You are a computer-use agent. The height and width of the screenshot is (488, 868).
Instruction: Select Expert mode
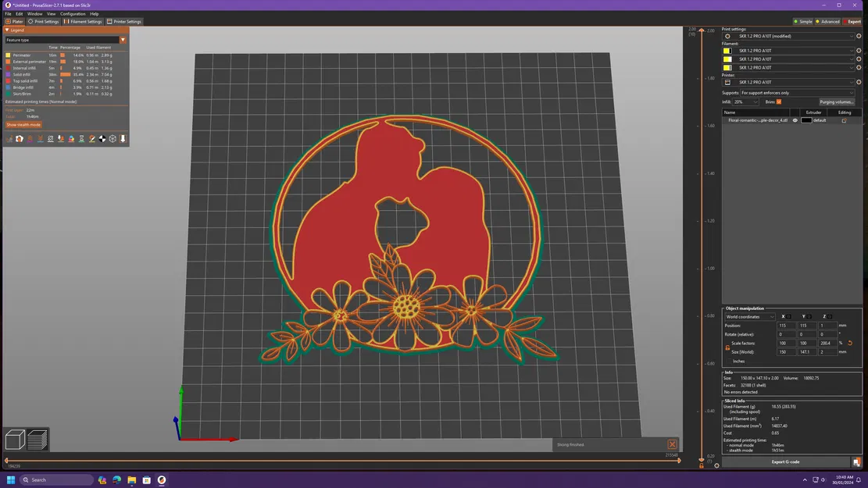pyautogui.click(x=852, y=22)
